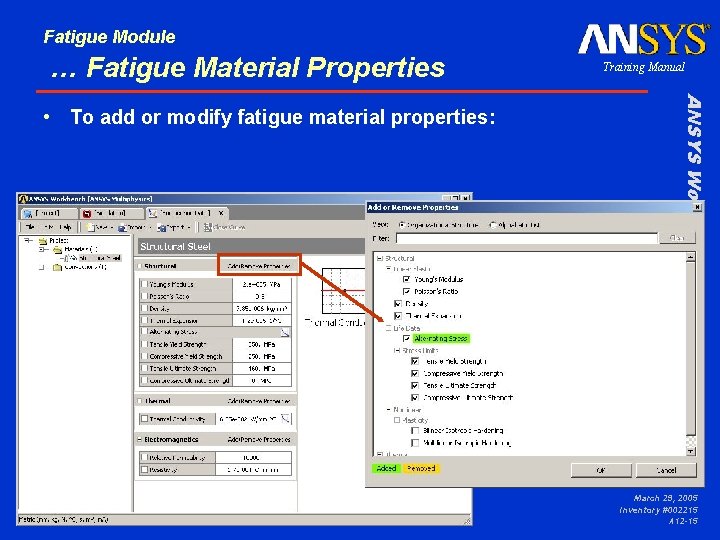Click Electromagnetics Add/Remove Properties link
720x540 pixels.
point(259,439)
